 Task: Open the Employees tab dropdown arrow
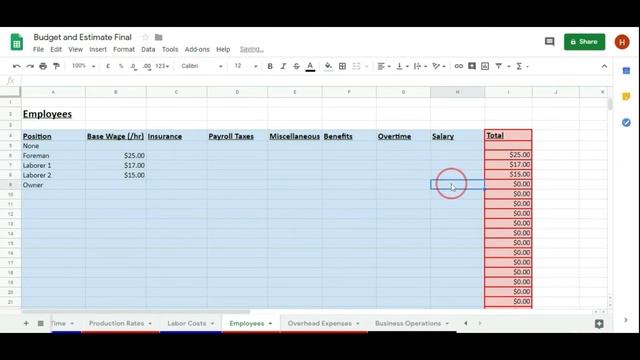point(270,324)
